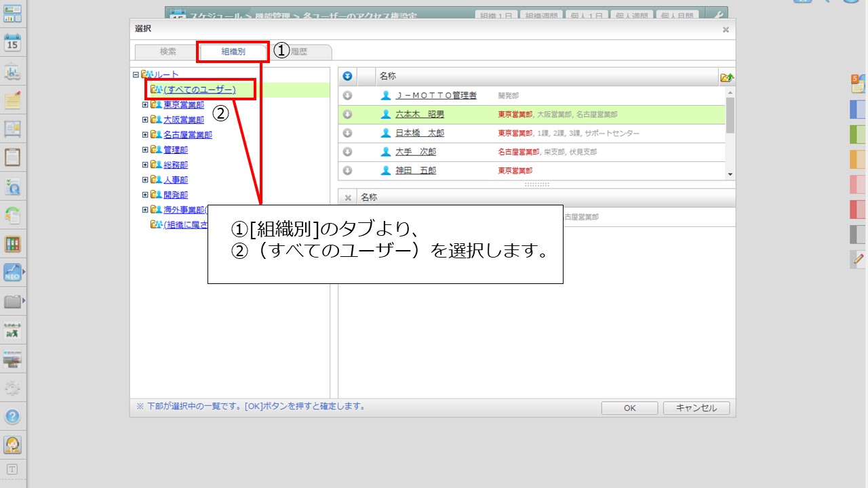
Task: Click the folder-up icon at list header right
Action: [727, 77]
